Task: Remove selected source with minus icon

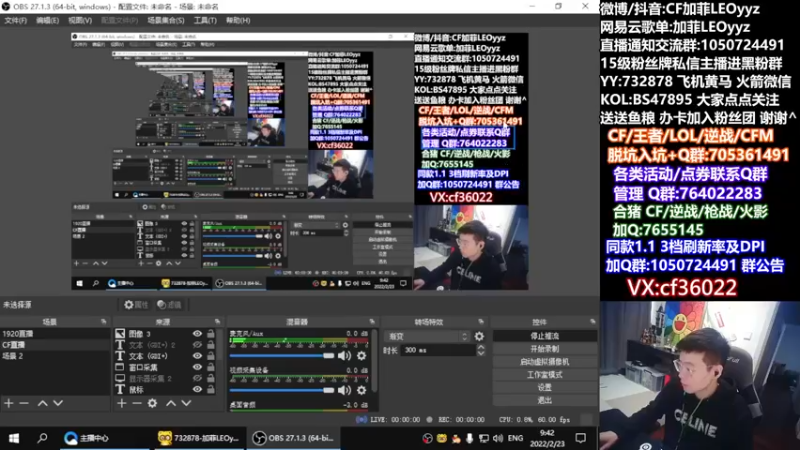Action: pyautogui.click(x=137, y=403)
